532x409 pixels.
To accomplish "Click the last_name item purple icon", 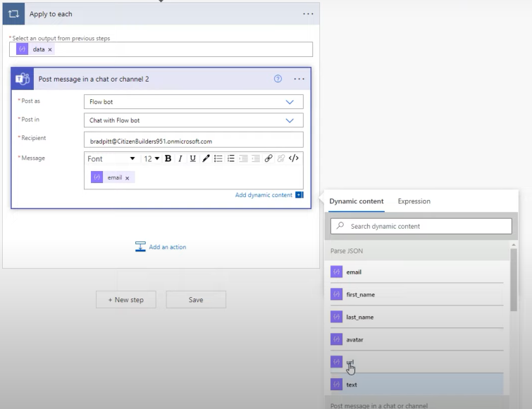I will [x=336, y=317].
